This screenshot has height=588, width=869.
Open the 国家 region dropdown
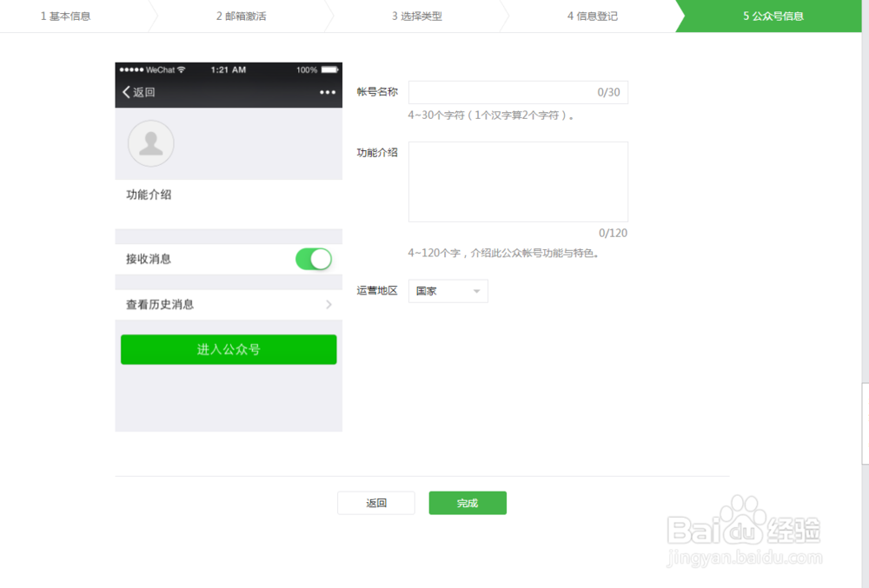(446, 291)
